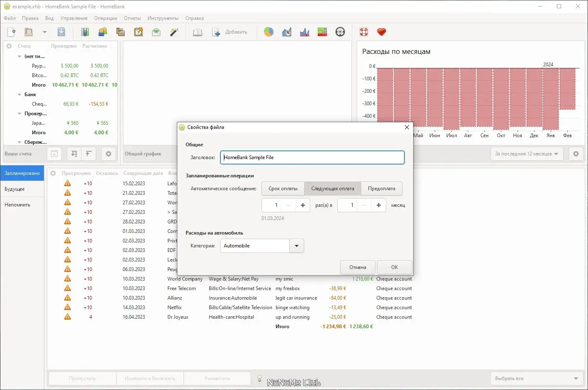Viewport: 588px width, 390px height.
Task: Open the statistics pie chart report
Action: click(x=269, y=32)
